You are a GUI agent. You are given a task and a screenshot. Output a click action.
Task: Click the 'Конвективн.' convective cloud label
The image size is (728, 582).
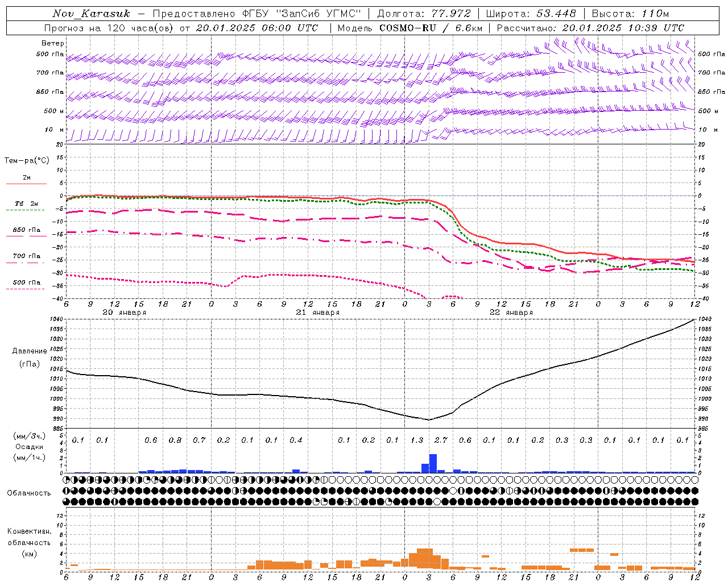pos(29,531)
